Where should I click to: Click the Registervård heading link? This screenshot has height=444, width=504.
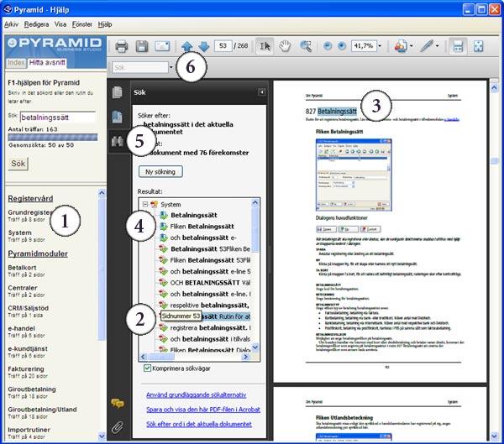pos(30,199)
